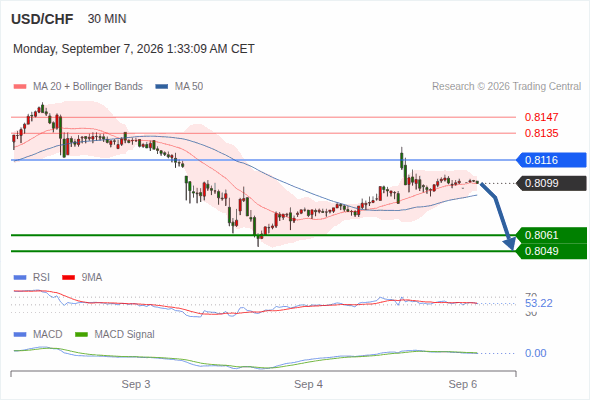Click the 0.8147 resistance price label
This screenshot has height=400, width=590.
(x=541, y=117)
